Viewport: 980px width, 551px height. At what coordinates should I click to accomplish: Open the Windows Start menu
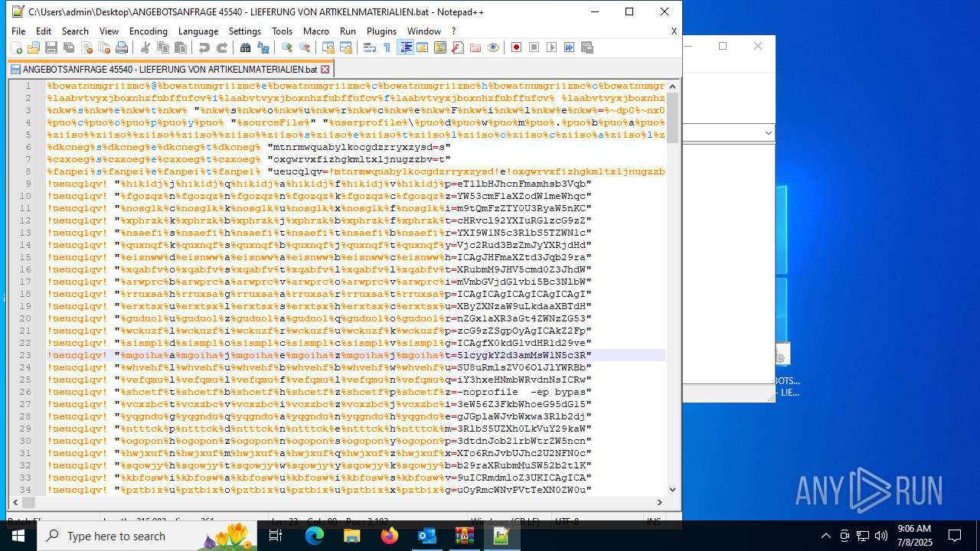coord(18,536)
